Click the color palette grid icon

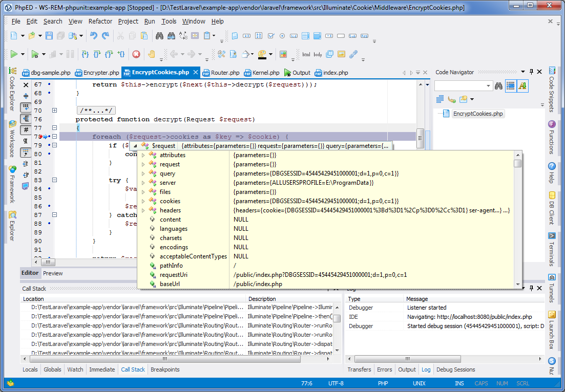283,54
